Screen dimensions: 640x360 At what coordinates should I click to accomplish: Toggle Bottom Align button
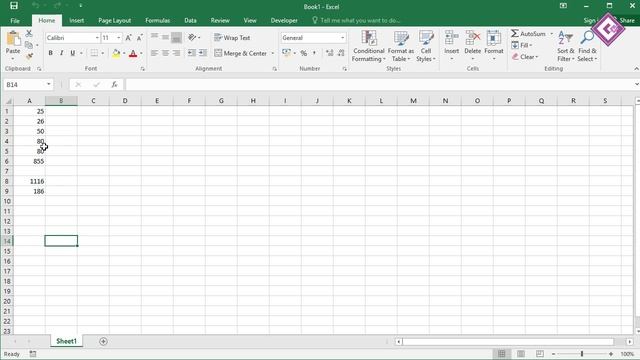[176, 38]
